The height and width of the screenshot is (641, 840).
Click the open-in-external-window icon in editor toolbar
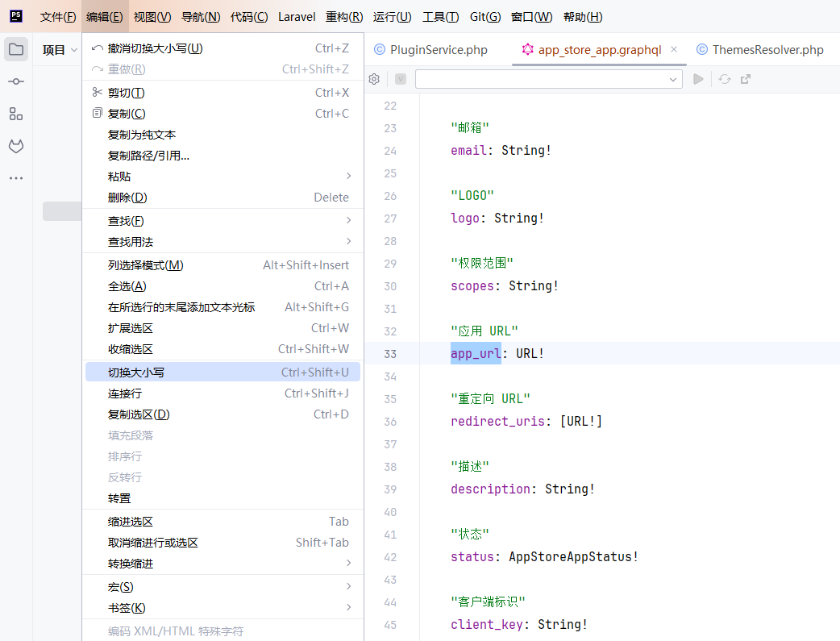[746, 79]
